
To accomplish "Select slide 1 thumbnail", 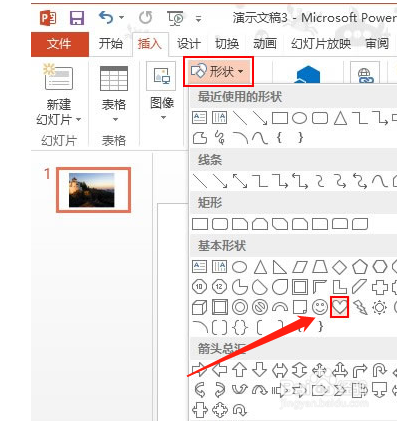I will 93,190.
